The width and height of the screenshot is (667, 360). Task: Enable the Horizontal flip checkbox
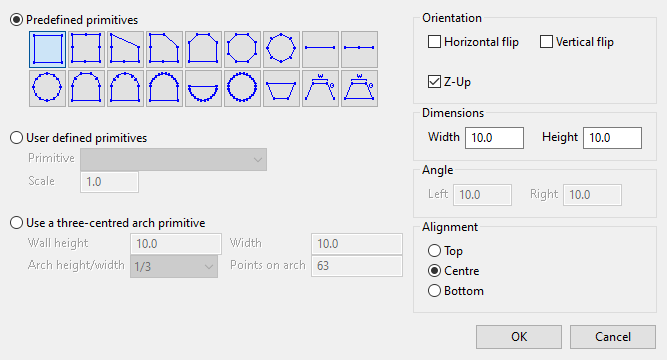434,42
